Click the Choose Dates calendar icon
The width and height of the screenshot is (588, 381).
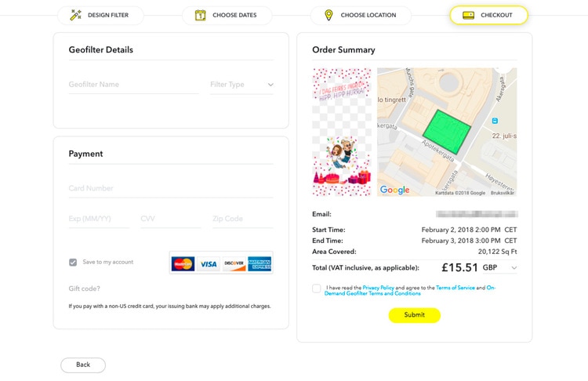[x=201, y=15]
